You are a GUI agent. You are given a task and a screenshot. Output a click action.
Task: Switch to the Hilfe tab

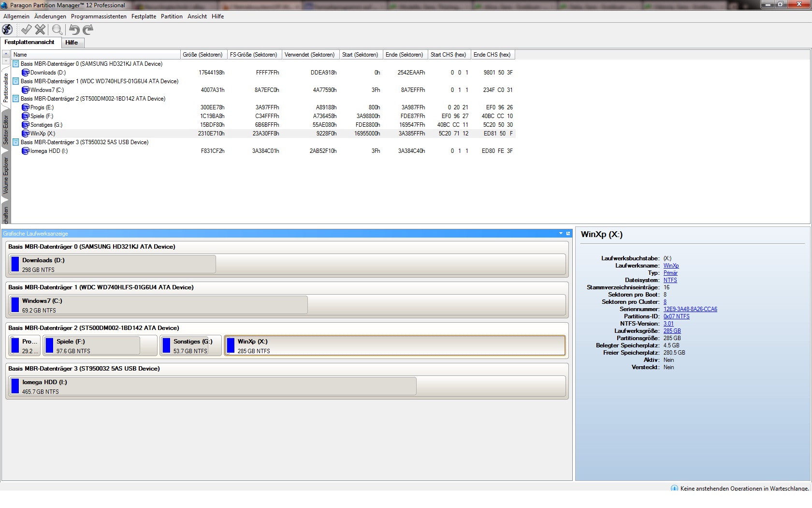click(72, 43)
